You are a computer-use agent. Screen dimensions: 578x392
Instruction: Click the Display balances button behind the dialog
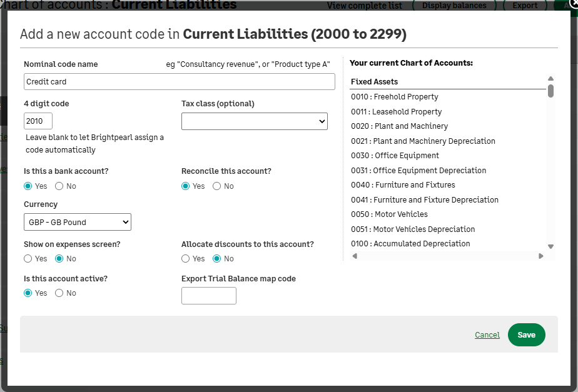click(454, 5)
